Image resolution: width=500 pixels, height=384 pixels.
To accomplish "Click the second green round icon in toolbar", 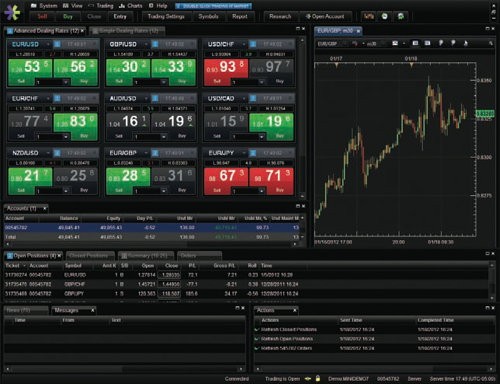I will coord(401,16).
